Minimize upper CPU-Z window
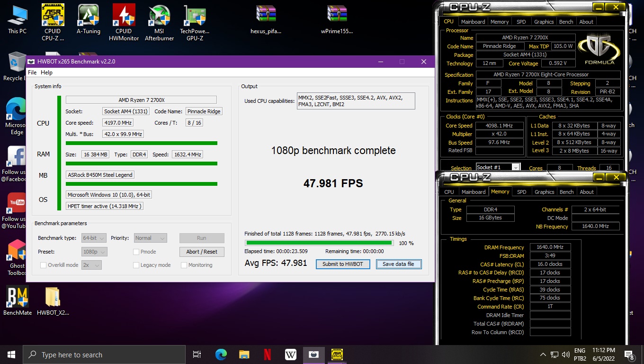 click(598, 7)
